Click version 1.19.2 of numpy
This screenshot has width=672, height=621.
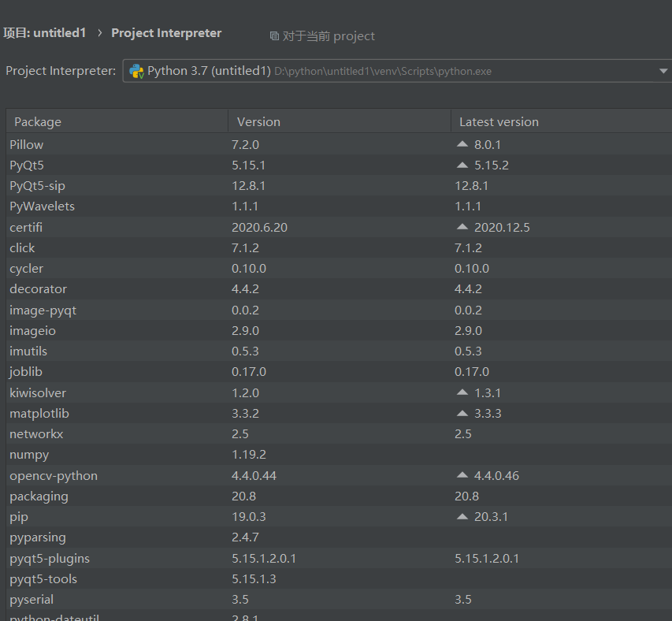[249, 455]
